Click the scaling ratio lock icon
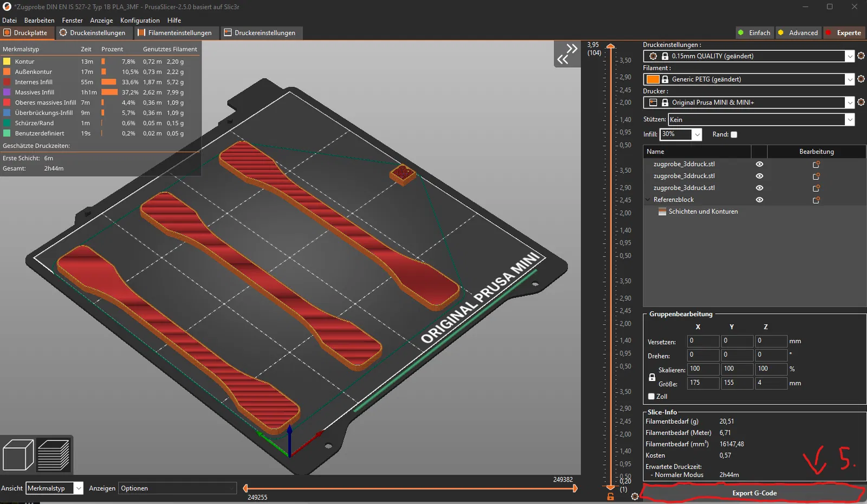 coord(652,377)
